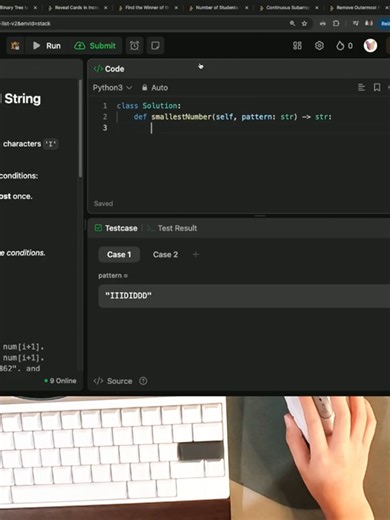Select the Code panel tab
This screenshot has width=390, height=520.
coord(109,69)
